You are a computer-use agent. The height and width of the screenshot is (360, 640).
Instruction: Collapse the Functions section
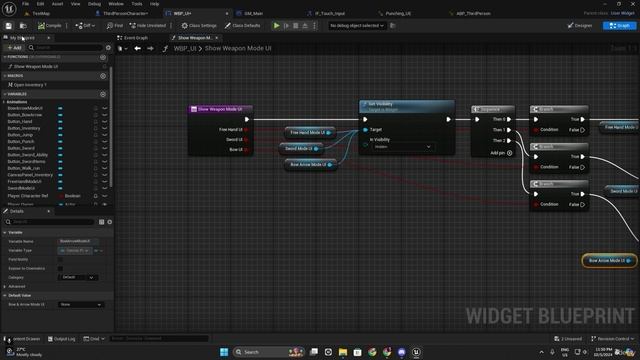point(4,57)
